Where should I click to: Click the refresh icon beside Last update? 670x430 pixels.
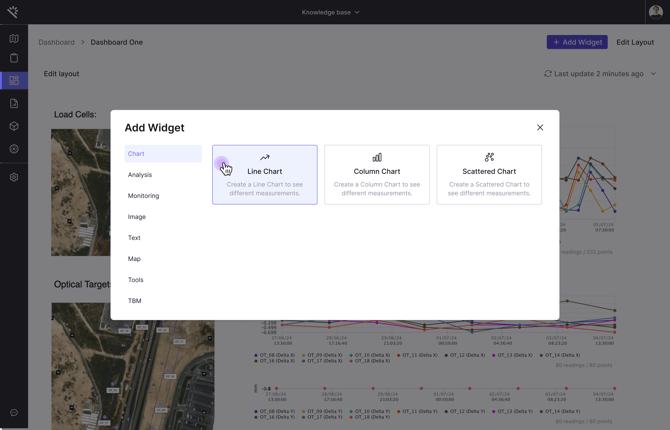[x=548, y=74]
